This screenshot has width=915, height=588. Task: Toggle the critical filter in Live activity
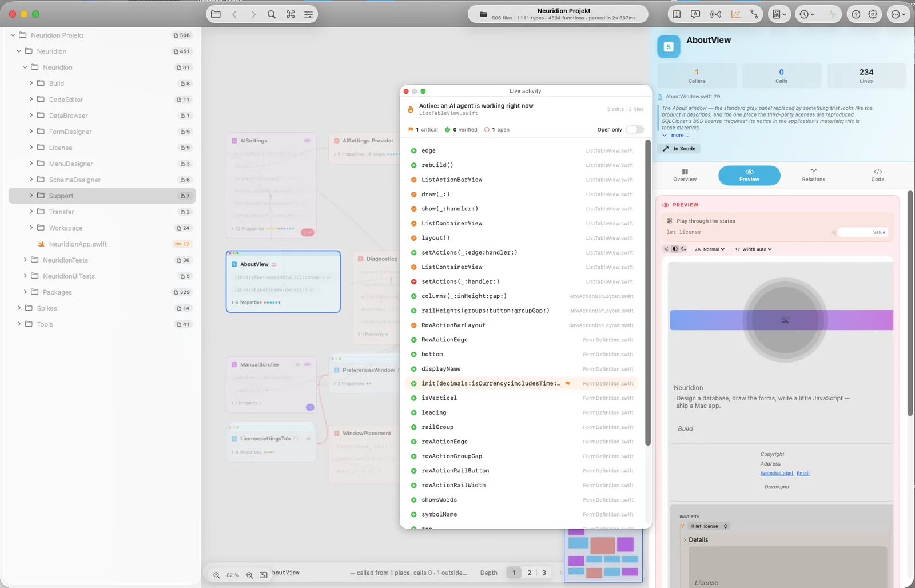[423, 130]
